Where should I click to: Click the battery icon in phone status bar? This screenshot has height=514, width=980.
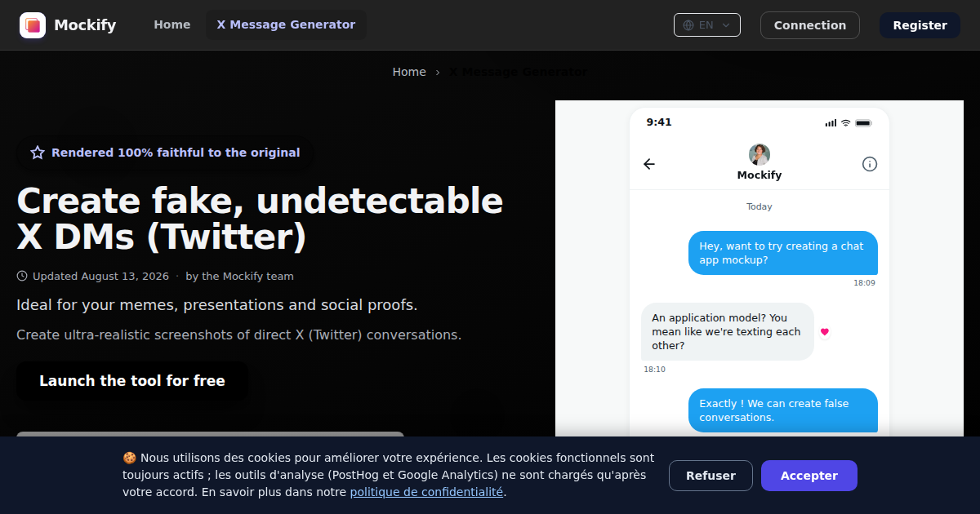[x=864, y=122]
